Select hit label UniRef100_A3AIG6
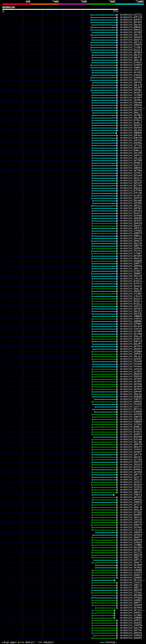Viewport: 146px width, 644px height. (131, 329)
